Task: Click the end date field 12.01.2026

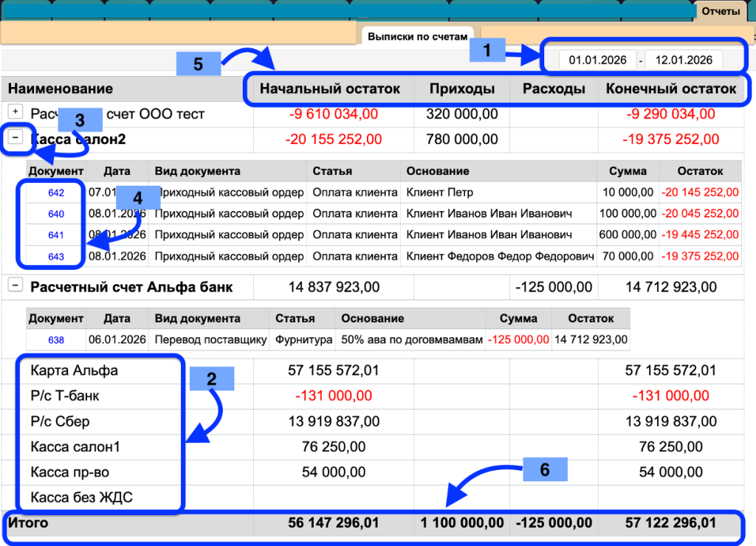Action: 684,61
